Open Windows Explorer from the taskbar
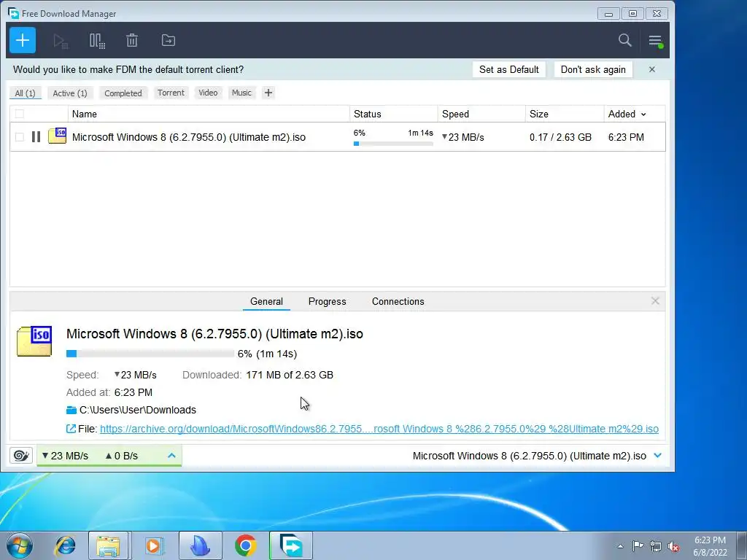Viewport: 747px width, 560px height. pyautogui.click(x=108, y=545)
